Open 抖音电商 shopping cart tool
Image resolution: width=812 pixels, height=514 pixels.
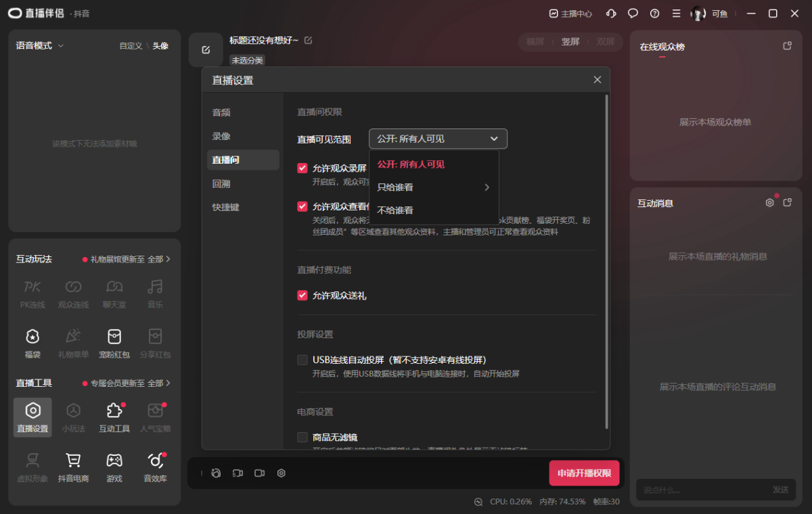(x=73, y=467)
